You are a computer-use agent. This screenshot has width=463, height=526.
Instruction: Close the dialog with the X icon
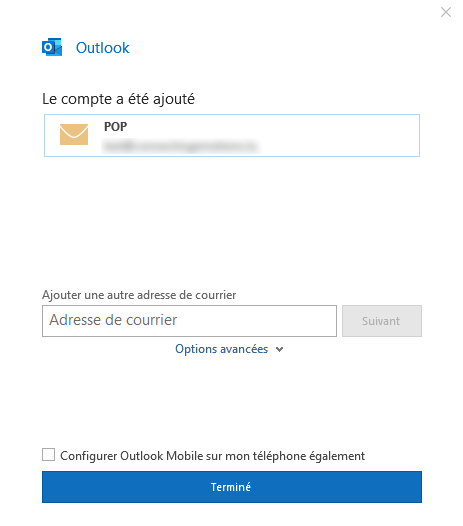(446, 12)
